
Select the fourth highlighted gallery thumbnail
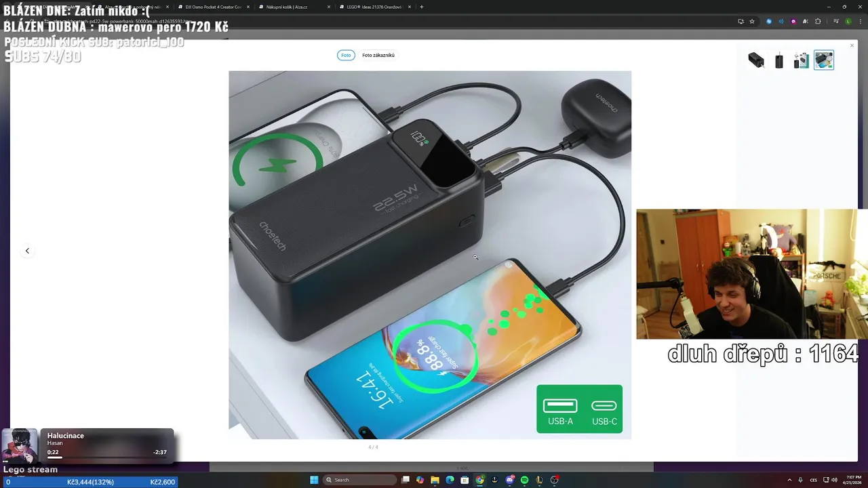824,60
